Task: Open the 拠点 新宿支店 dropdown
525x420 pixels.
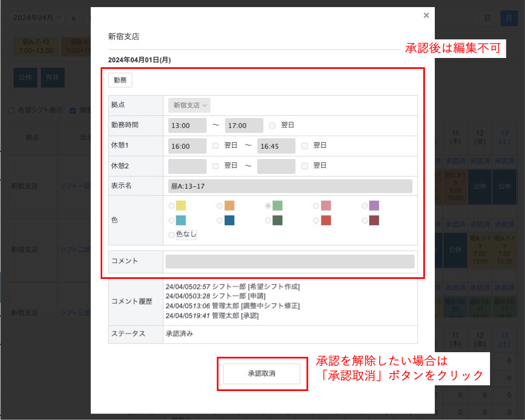Action: (x=190, y=105)
